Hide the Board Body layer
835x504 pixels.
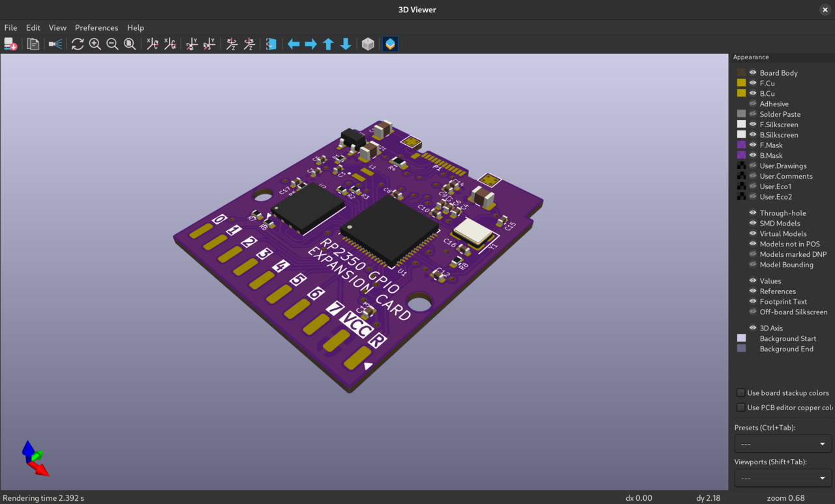753,73
